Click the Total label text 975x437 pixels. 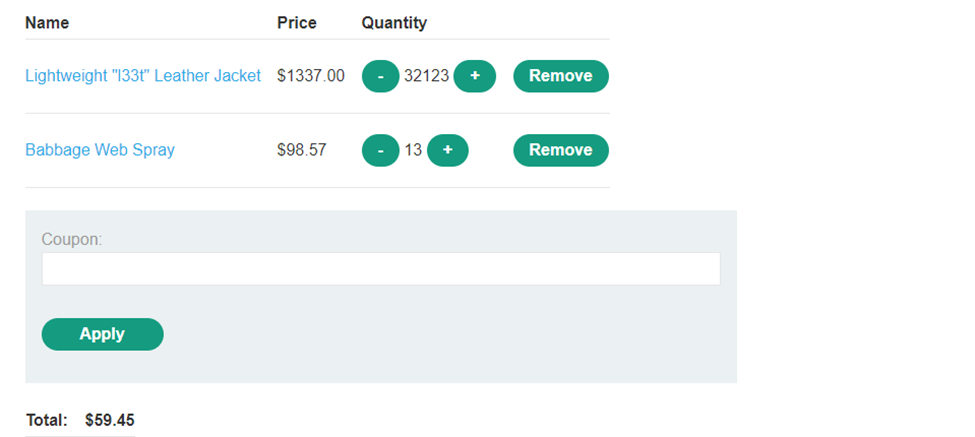click(47, 420)
